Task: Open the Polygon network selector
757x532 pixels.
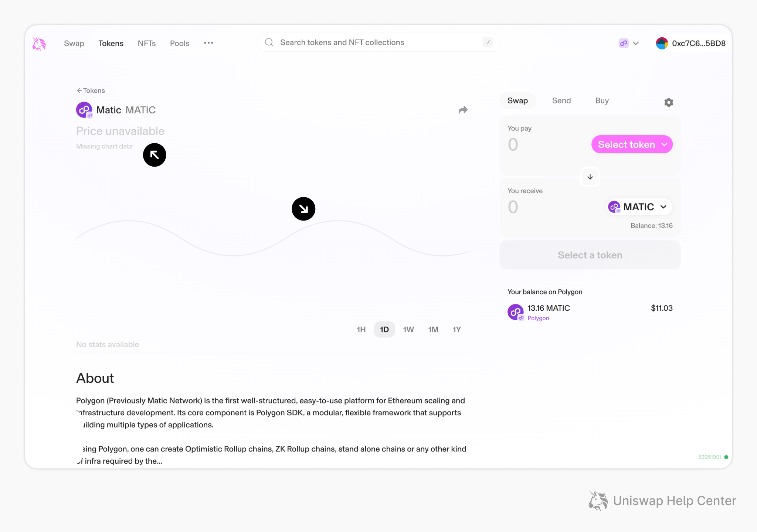Action: coord(629,43)
